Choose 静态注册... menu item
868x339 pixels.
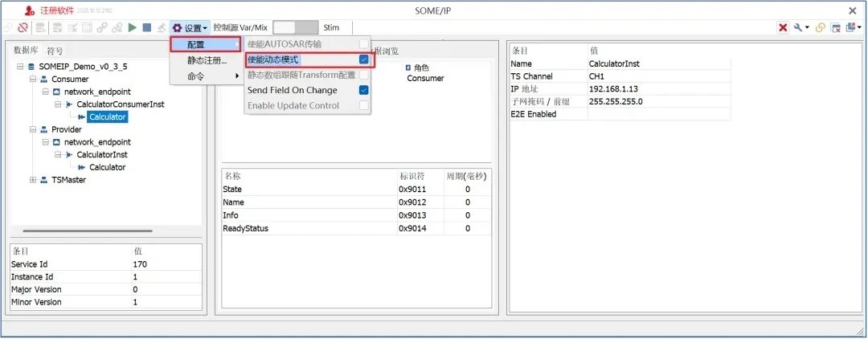pos(206,60)
